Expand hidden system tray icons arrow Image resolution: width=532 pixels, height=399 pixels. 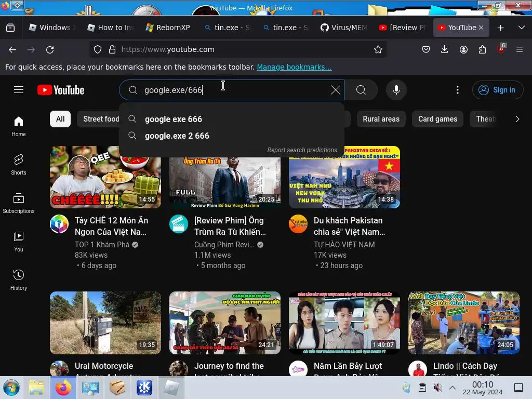[453, 388]
